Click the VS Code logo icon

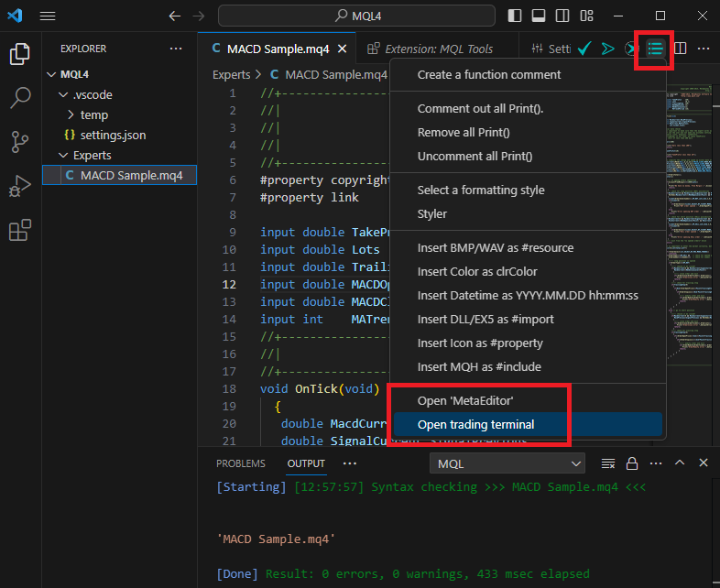15,16
